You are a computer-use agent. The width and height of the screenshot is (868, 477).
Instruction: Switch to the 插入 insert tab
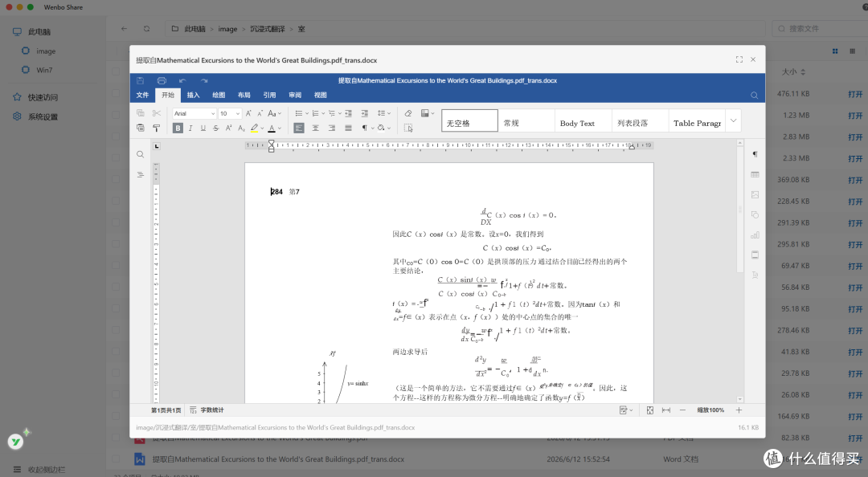[193, 96]
